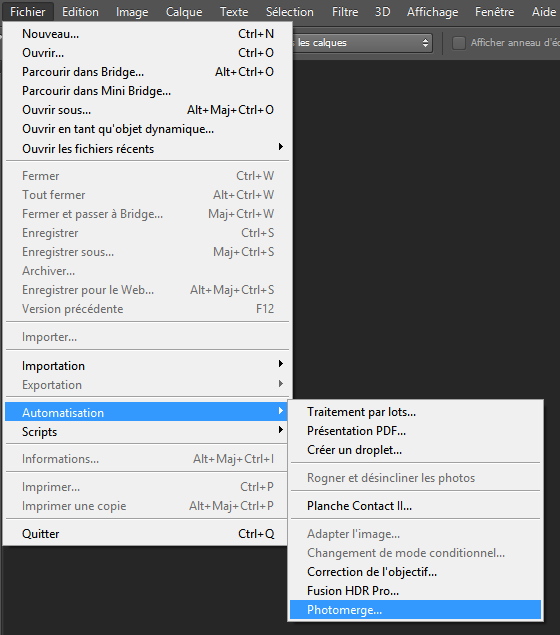560x635 pixels.
Task: Expand the Scripts submenu
Action: tap(147, 431)
